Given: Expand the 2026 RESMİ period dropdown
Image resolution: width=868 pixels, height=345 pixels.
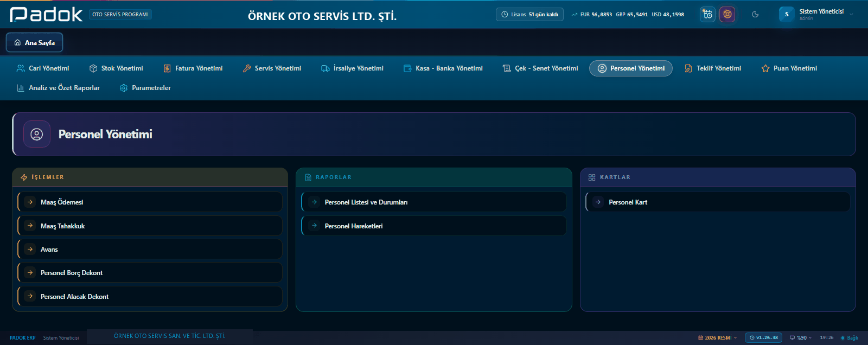Looking at the screenshot, I should [718, 337].
